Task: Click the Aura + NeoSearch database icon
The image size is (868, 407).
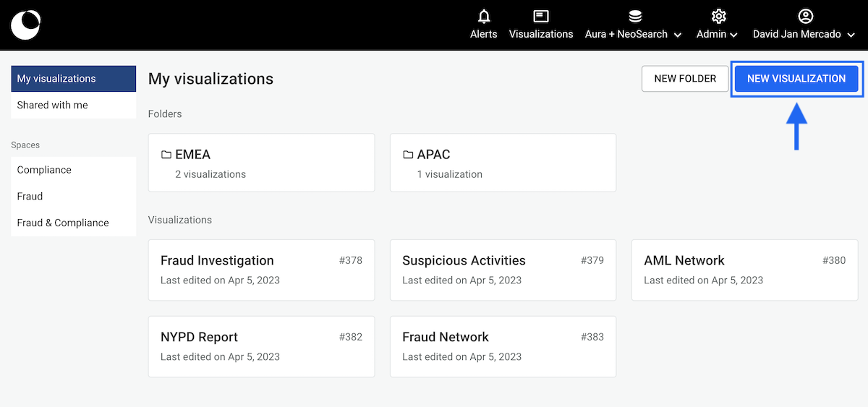Action: click(634, 16)
